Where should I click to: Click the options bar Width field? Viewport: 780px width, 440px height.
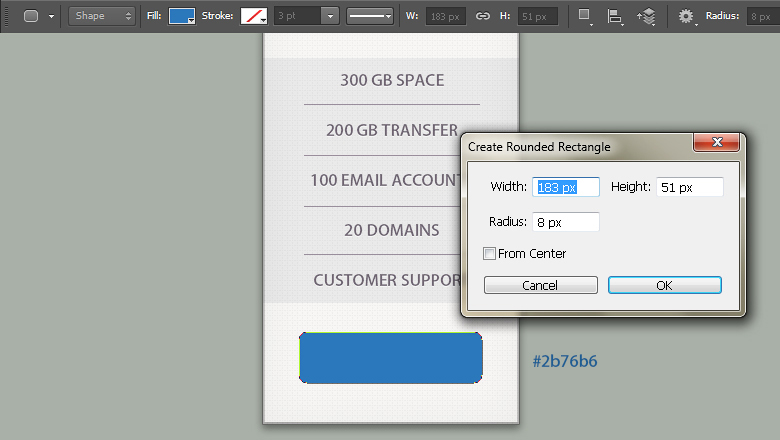(x=446, y=16)
